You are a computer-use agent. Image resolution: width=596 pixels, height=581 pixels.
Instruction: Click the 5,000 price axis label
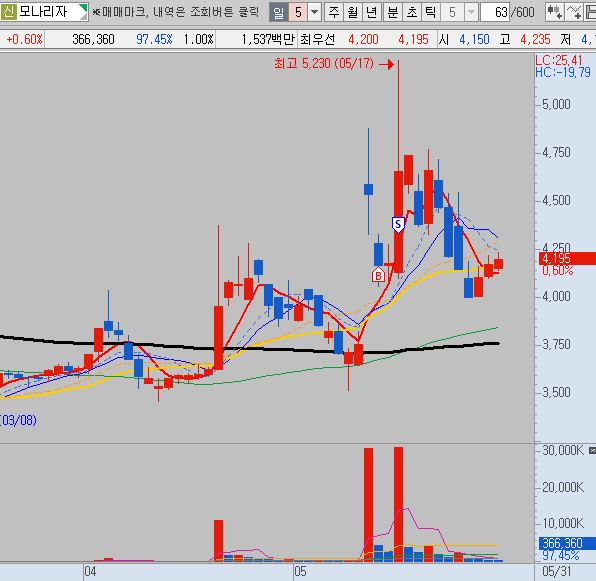[556, 104]
